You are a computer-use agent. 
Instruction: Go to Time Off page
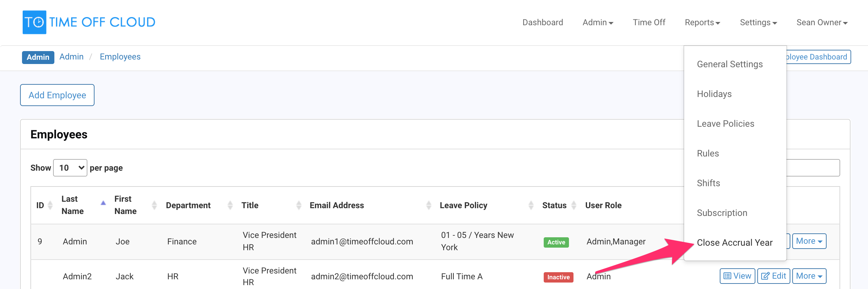pos(649,22)
